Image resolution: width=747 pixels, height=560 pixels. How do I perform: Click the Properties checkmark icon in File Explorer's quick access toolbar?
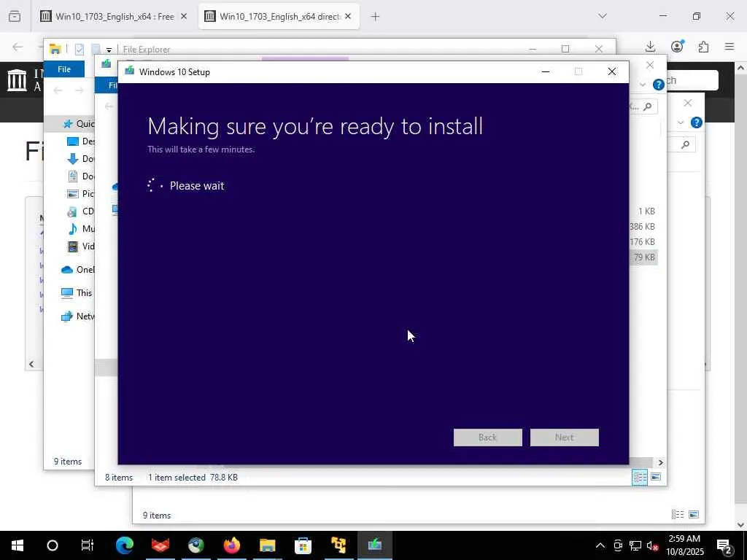coord(80,49)
